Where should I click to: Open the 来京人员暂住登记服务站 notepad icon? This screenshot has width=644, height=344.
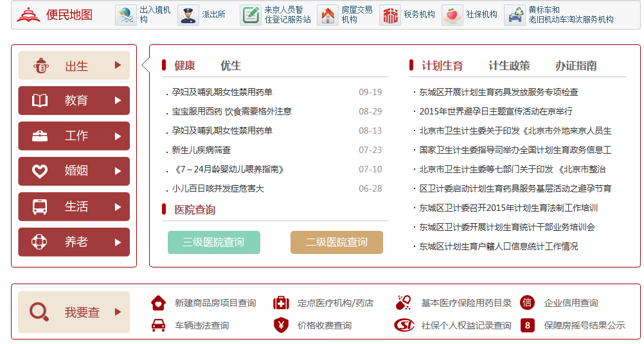(251, 15)
